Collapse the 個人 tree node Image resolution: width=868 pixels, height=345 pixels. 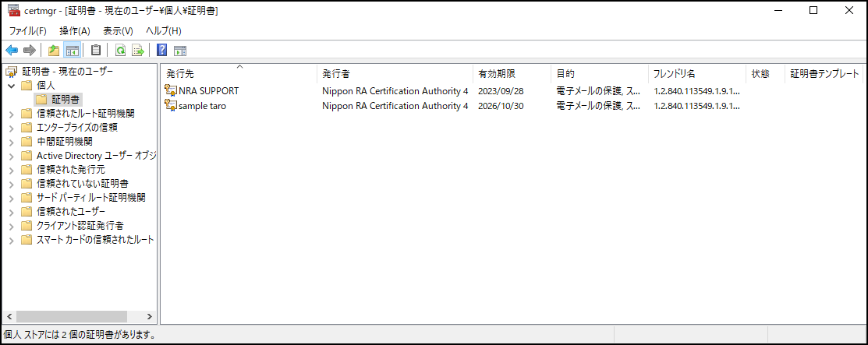[x=11, y=86]
